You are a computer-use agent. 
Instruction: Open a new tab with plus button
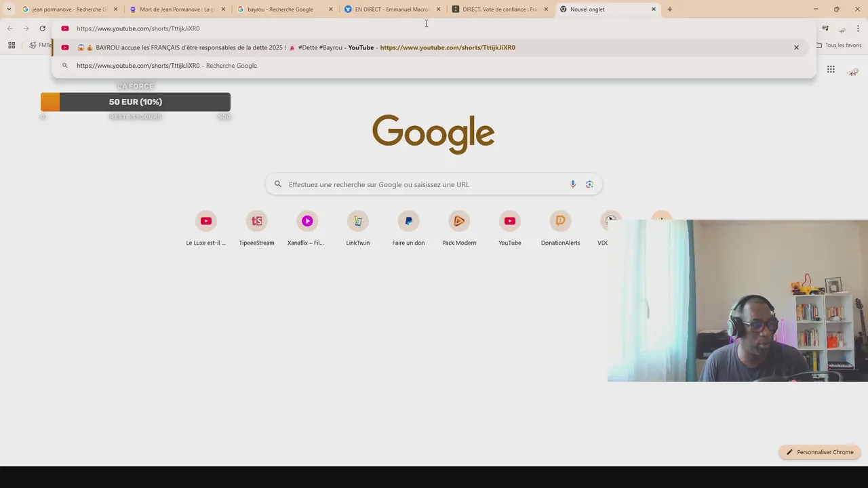click(670, 9)
